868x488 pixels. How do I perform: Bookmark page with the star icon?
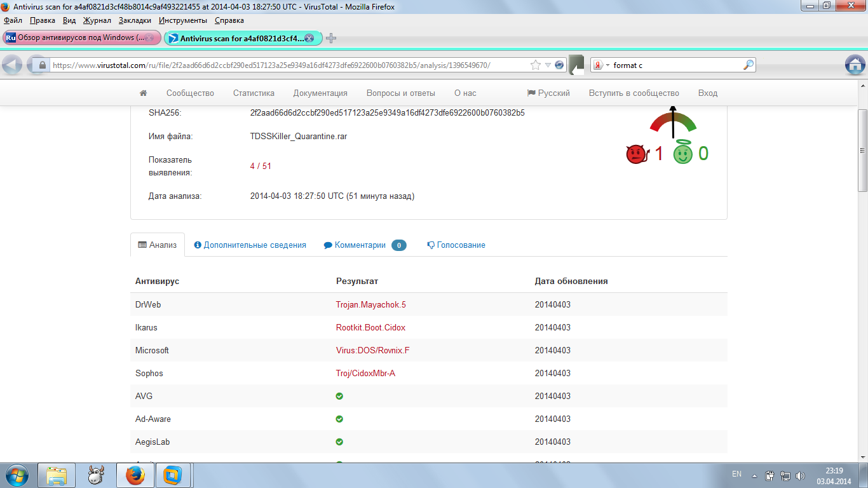[x=536, y=65]
